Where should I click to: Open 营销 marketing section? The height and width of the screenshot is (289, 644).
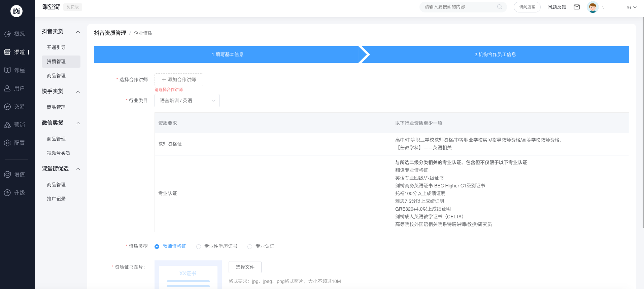[x=14, y=125]
